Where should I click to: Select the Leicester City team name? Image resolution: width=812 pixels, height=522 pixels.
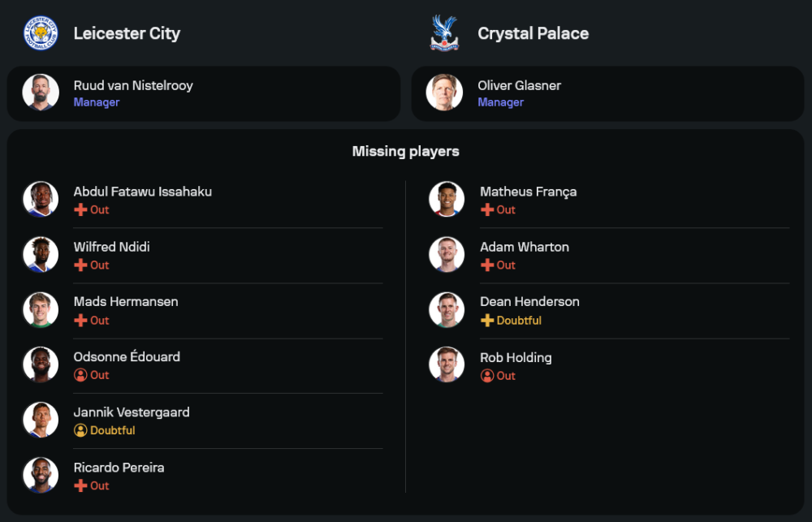pos(127,33)
